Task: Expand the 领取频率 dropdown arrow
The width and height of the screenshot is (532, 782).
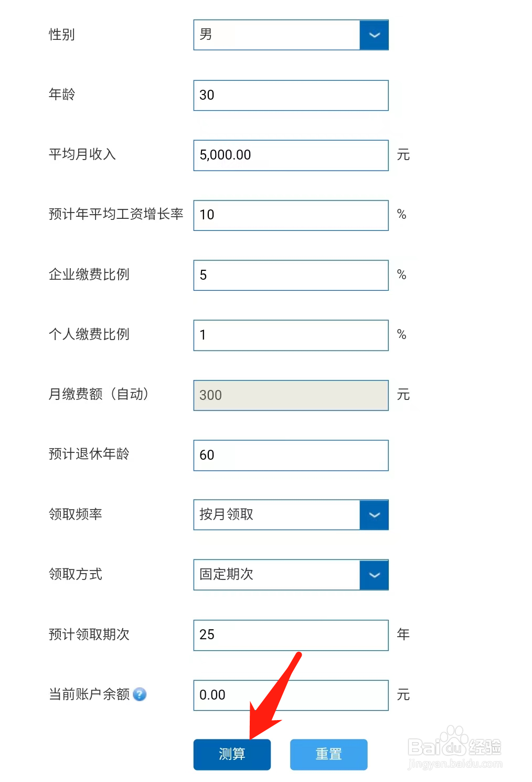Action: point(374,515)
